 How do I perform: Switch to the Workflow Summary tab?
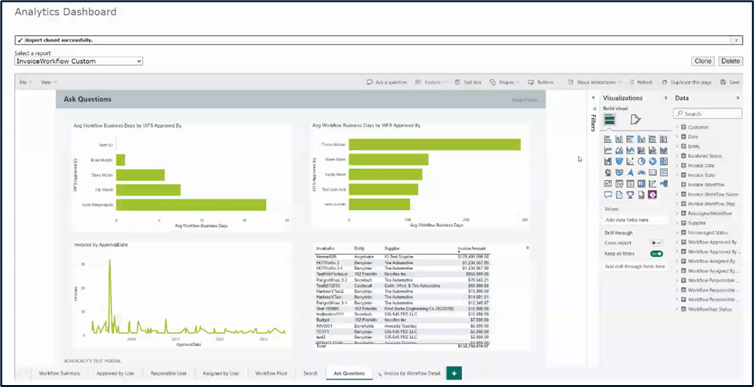[x=60, y=373]
